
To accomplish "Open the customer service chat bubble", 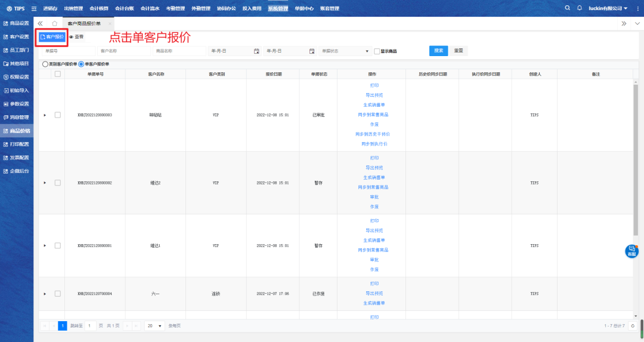I will (x=631, y=251).
